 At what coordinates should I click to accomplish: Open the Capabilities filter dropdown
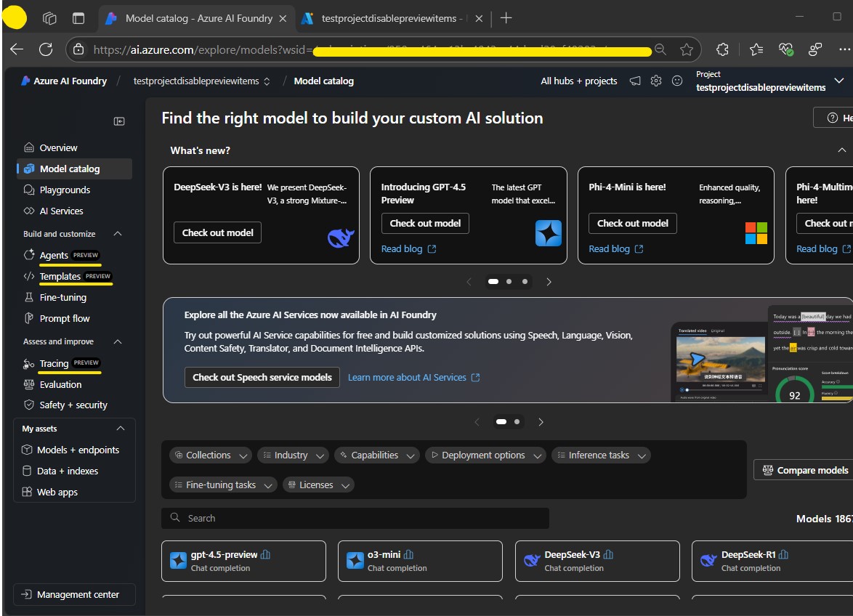coord(377,455)
